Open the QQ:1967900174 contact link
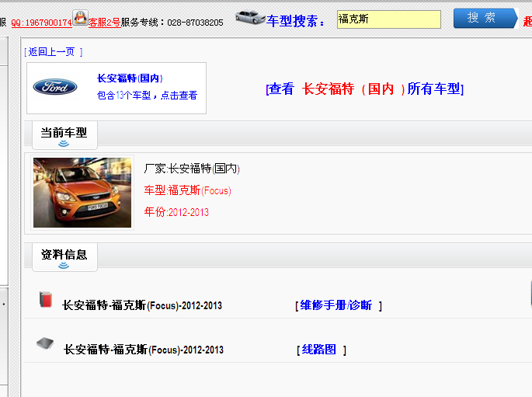This screenshot has height=397, width=532. [41, 23]
